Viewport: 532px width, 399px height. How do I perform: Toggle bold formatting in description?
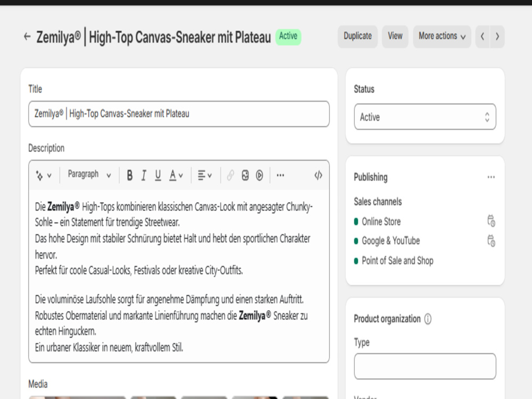(130, 176)
